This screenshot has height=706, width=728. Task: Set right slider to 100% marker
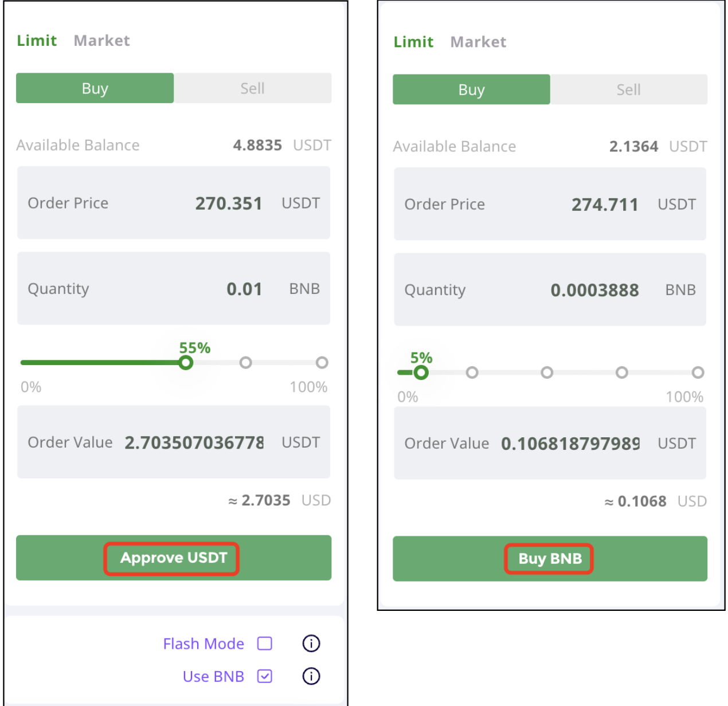698,372
